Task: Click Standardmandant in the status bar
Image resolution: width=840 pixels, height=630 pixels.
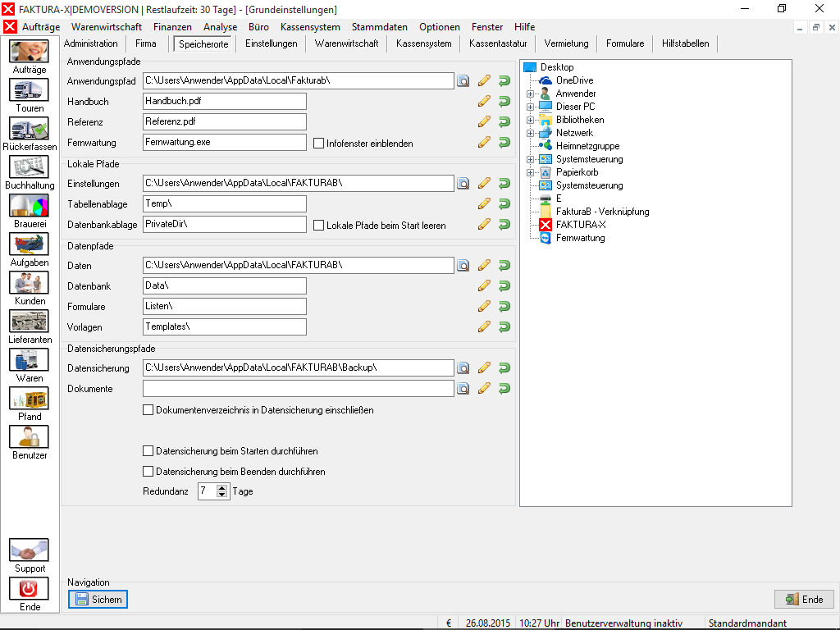Action: pyautogui.click(x=747, y=623)
